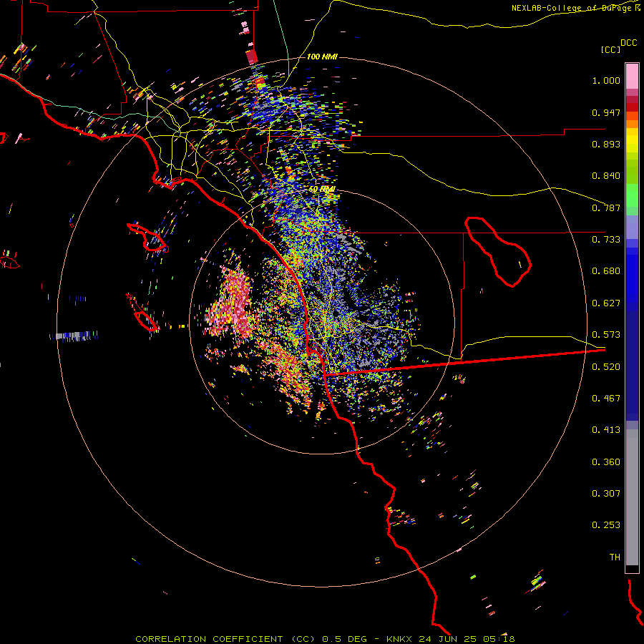Click the 0.680 color scale value
This screenshot has width=644, height=644.
pyautogui.click(x=606, y=271)
